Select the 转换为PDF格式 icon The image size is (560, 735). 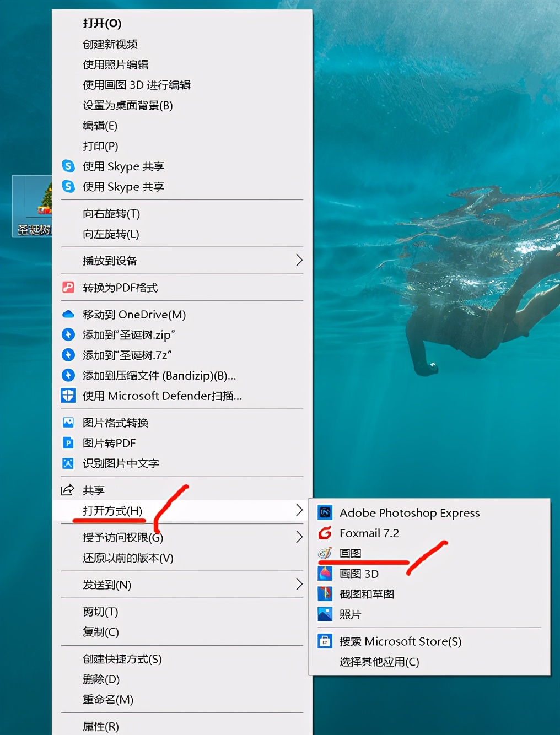68,287
